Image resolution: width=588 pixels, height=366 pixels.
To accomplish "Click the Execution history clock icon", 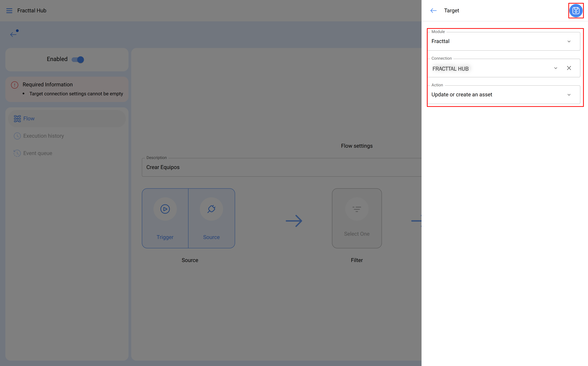I will pyautogui.click(x=17, y=136).
